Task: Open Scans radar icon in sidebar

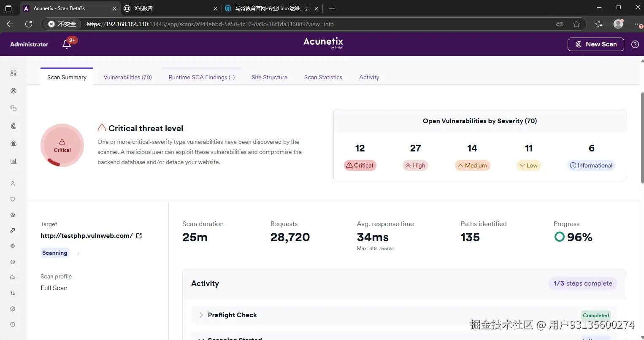Action: (x=14, y=126)
